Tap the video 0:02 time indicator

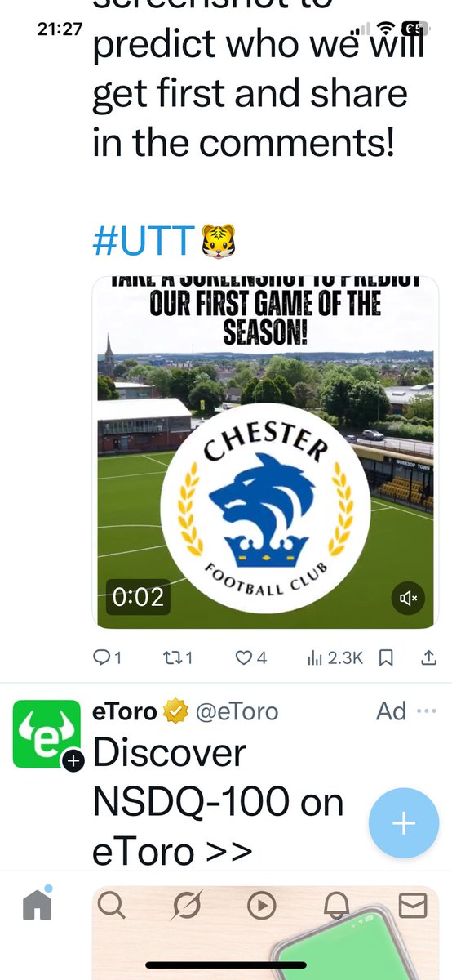pyautogui.click(x=138, y=597)
